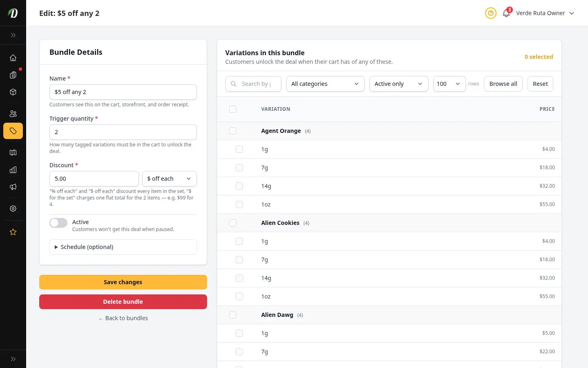The image size is (588, 368).
Task: Expand the Schedule (optional) section
Action: (123, 247)
